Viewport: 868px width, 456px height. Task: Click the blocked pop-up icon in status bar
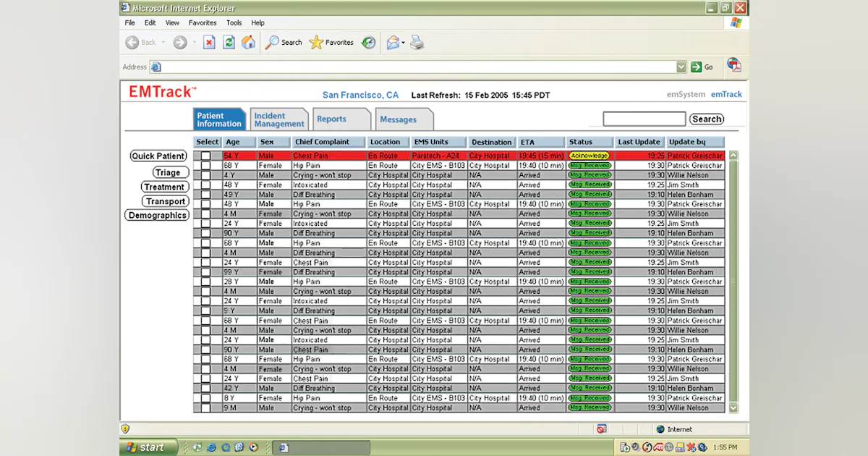[x=602, y=429]
